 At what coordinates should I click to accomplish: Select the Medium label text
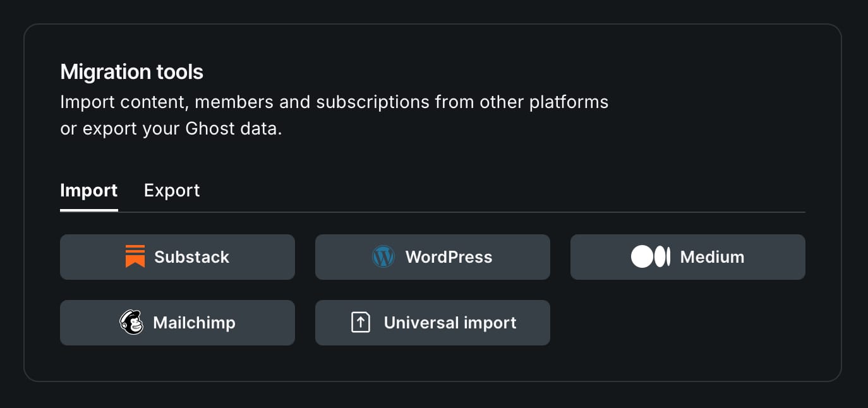pos(712,257)
